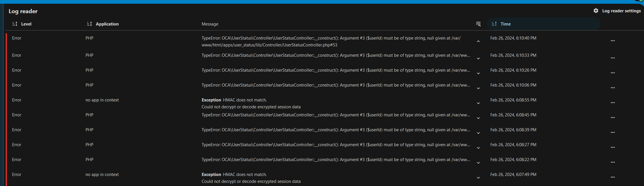This screenshot has width=644, height=186.
Task: Open actions menu for 6:08:55 PM entry
Action: (x=613, y=103)
